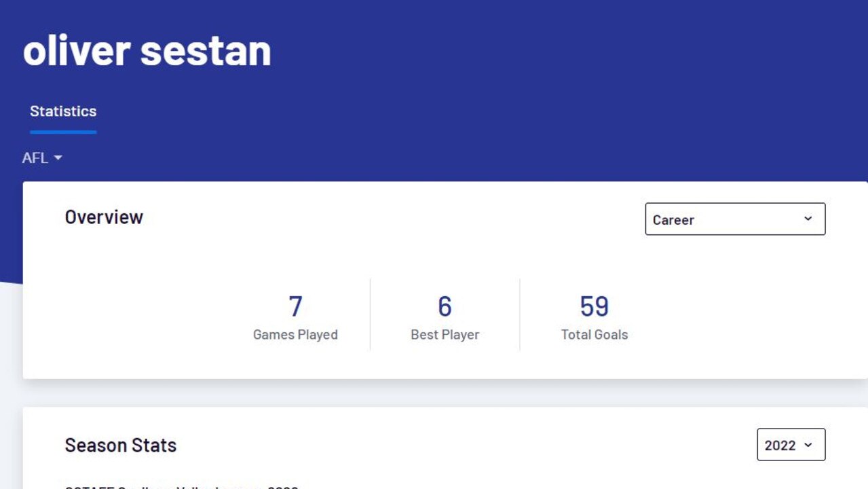This screenshot has height=489, width=868.
Task: Click the league name under Season Stats
Action: [182, 486]
